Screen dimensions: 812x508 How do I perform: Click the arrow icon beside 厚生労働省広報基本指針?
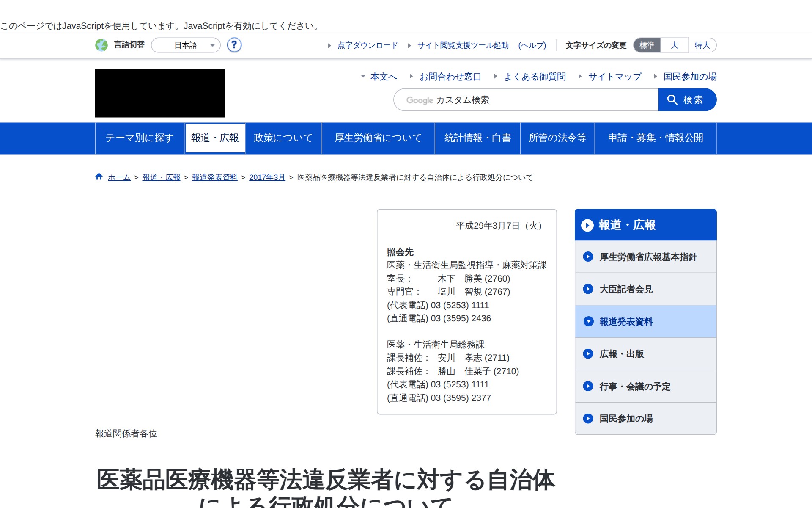pos(588,257)
